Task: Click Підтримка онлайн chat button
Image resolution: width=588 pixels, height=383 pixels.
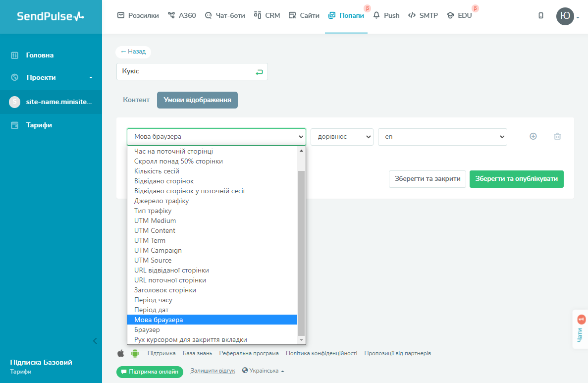Action: tap(150, 372)
